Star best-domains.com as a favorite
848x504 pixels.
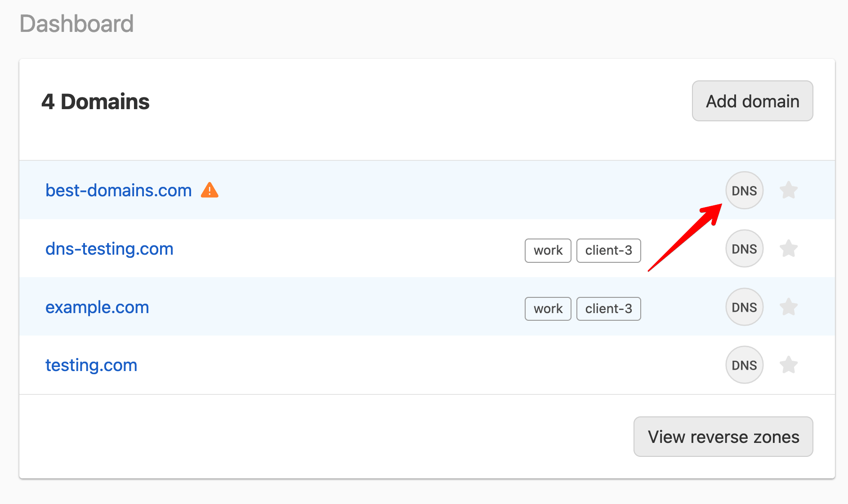click(788, 190)
